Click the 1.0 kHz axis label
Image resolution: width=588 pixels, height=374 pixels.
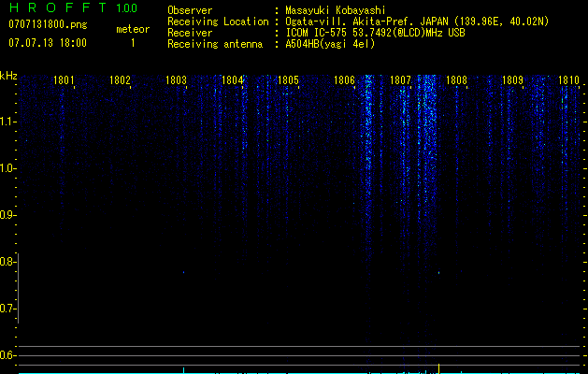7,168
